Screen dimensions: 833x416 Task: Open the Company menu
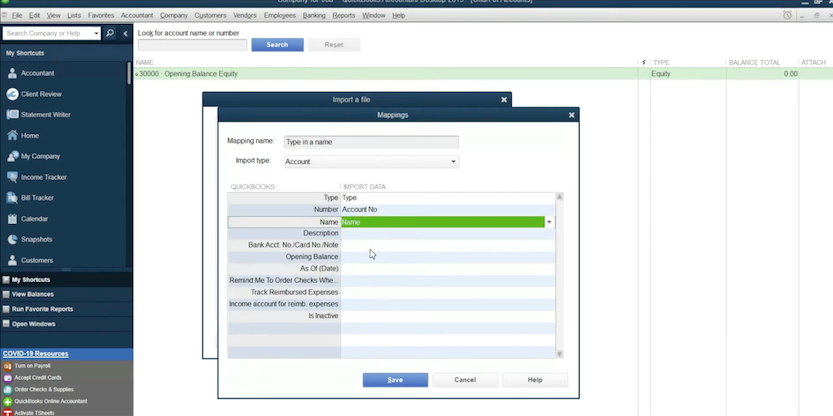pos(174,15)
